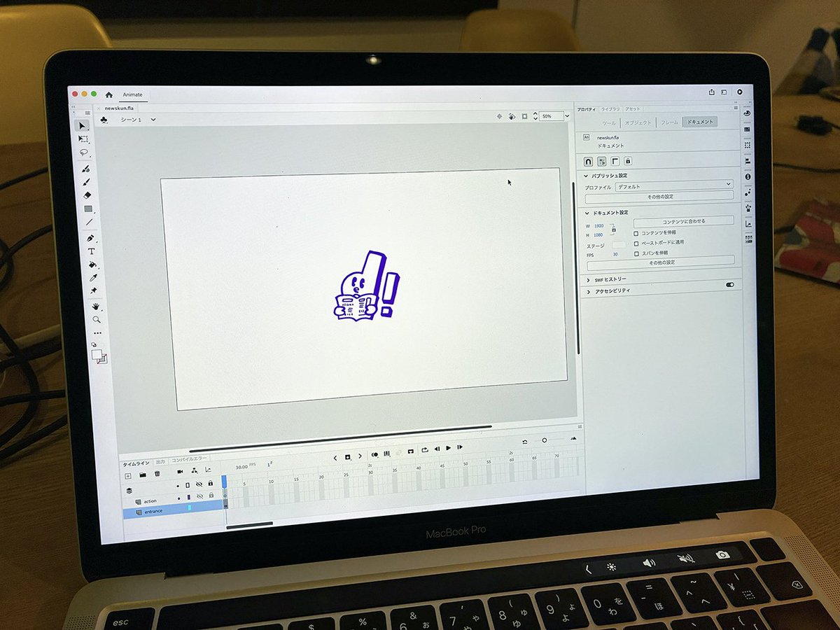Delete layer with the trash icon
Image resolution: width=840 pixels, height=630 pixels.
[x=157, y=474]
